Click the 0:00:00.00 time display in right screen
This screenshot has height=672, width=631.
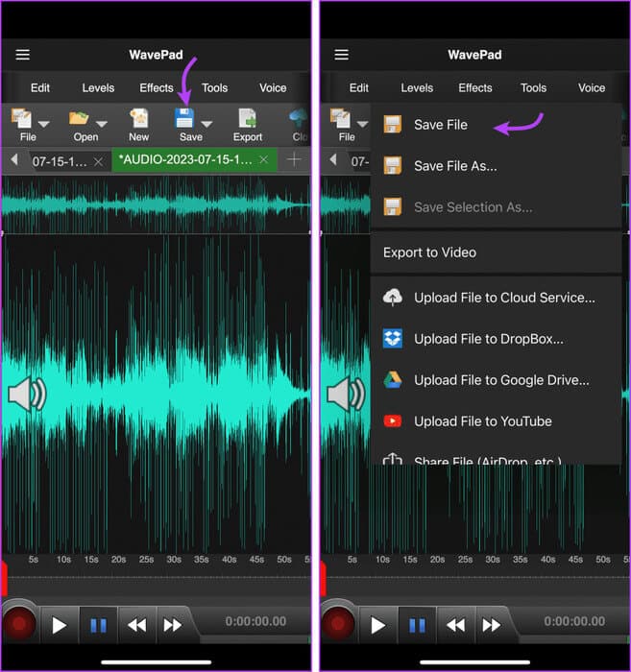click(574, 621)
